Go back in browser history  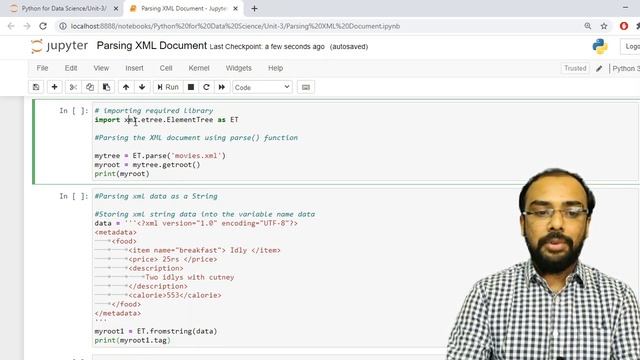(11, 26)
